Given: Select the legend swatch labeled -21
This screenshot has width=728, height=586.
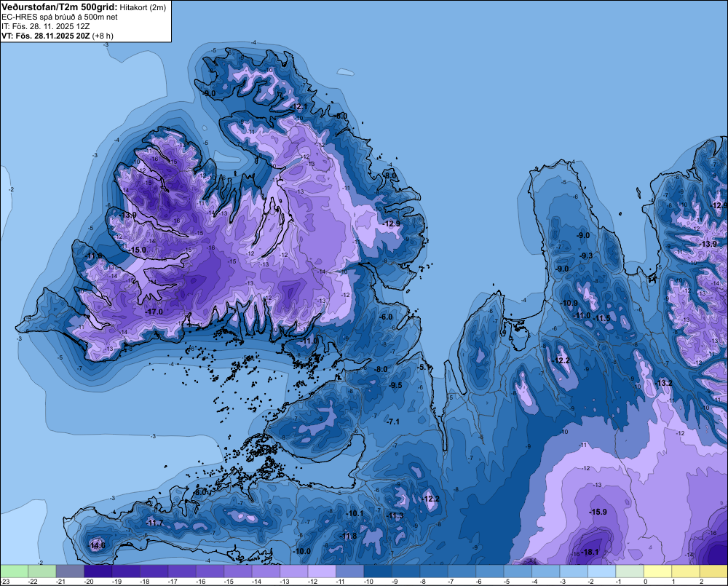Looking at the screenshot, I should coord(70,571).
